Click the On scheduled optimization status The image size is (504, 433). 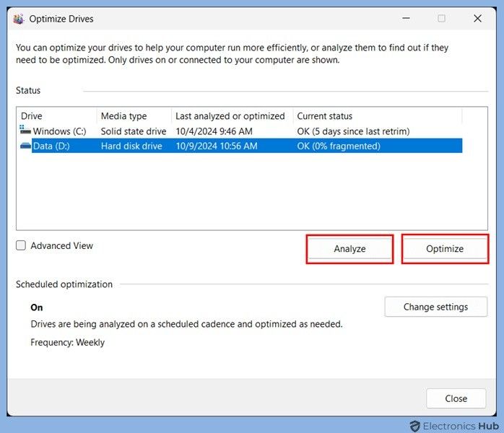pos(37,307)
